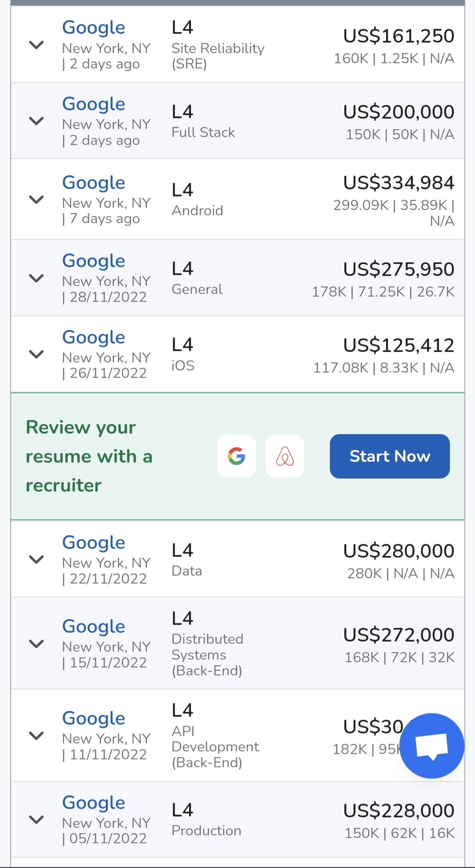Expand the Site Reliability (SRE) salary row
This screenshot has width=475, height=868.
pos(36,44)
